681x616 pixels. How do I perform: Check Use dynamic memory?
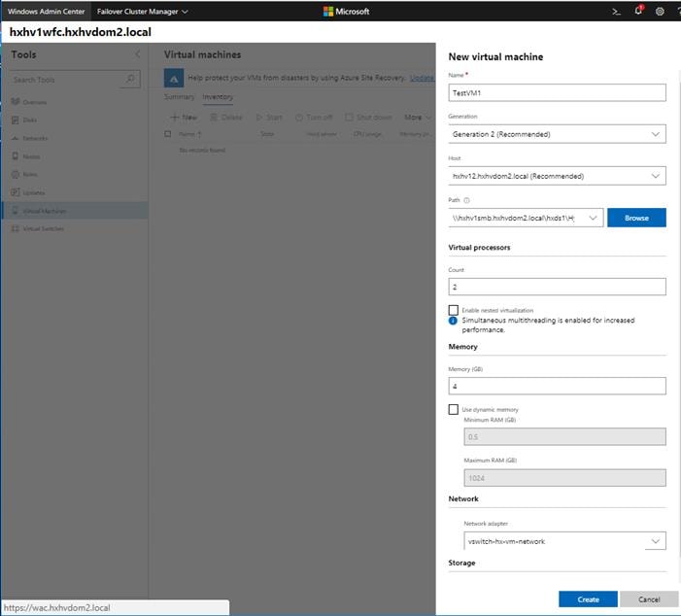click(454, 410)
